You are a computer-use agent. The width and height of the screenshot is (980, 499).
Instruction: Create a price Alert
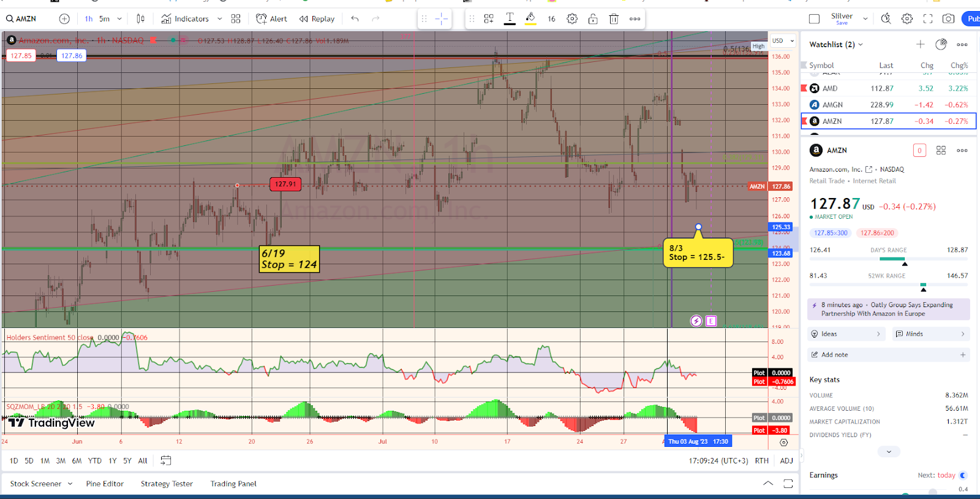click(271, 19)
